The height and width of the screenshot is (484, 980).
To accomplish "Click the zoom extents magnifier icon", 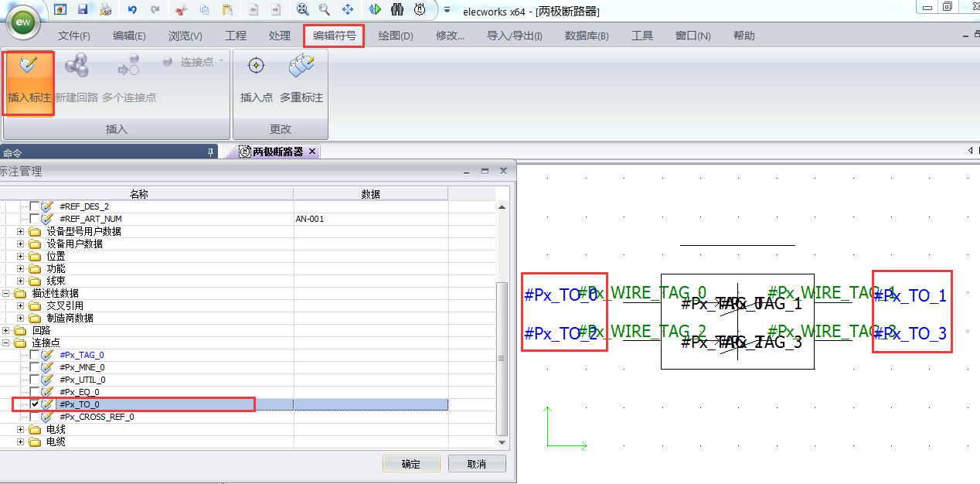I will point(302,9).
